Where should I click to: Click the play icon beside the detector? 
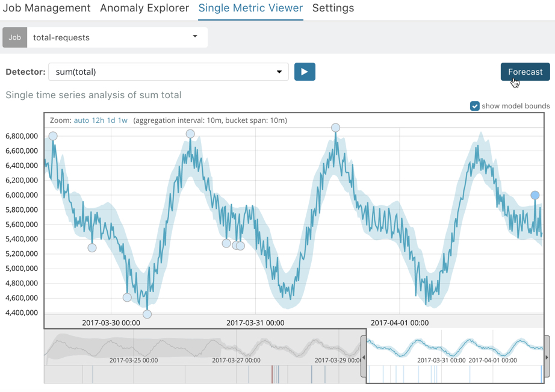(x=305, y=71)
